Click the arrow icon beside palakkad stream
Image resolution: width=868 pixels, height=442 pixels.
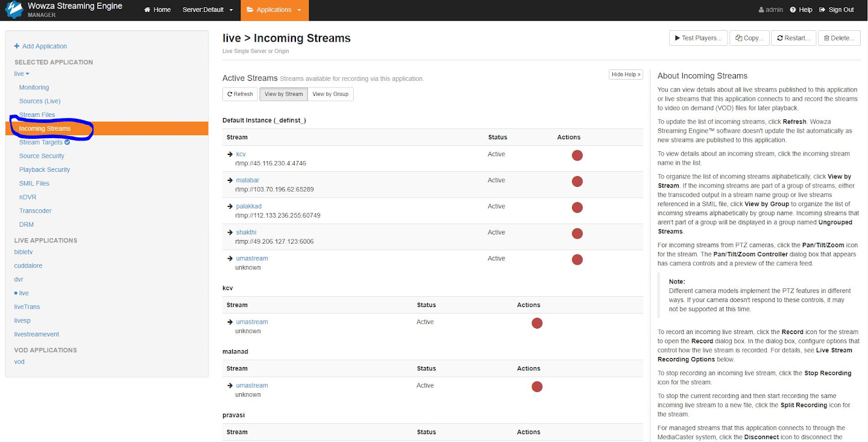[230, 206]
